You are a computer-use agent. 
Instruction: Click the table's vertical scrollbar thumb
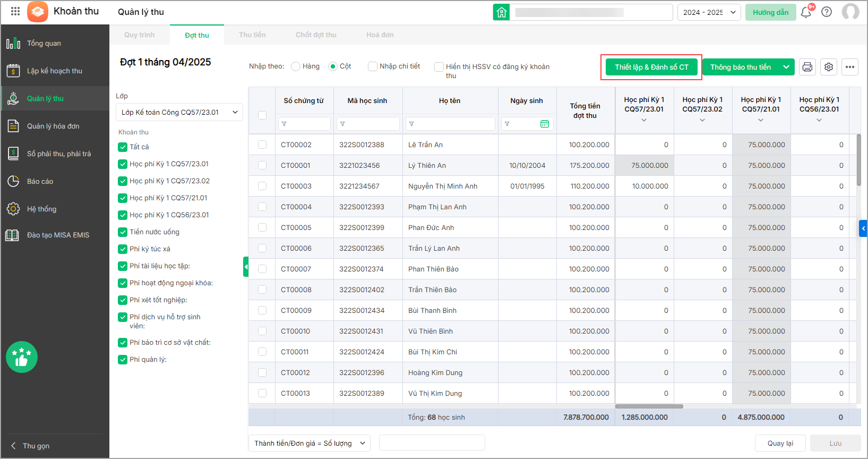coord(859,159)
